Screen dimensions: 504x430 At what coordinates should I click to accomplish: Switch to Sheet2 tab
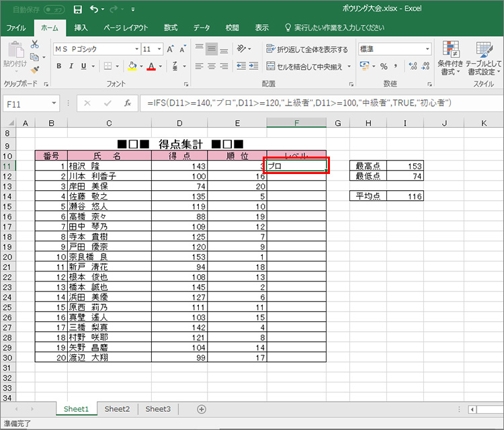click(117, 408)
